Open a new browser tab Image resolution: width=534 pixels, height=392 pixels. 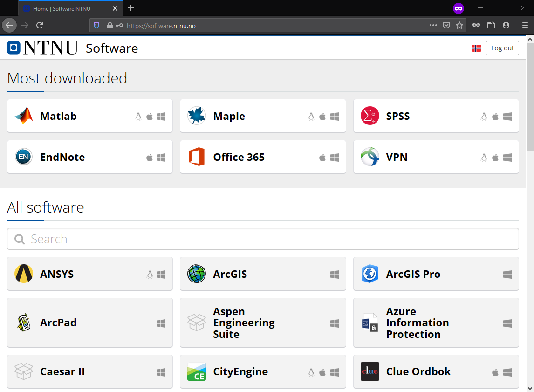click(131, 8)
